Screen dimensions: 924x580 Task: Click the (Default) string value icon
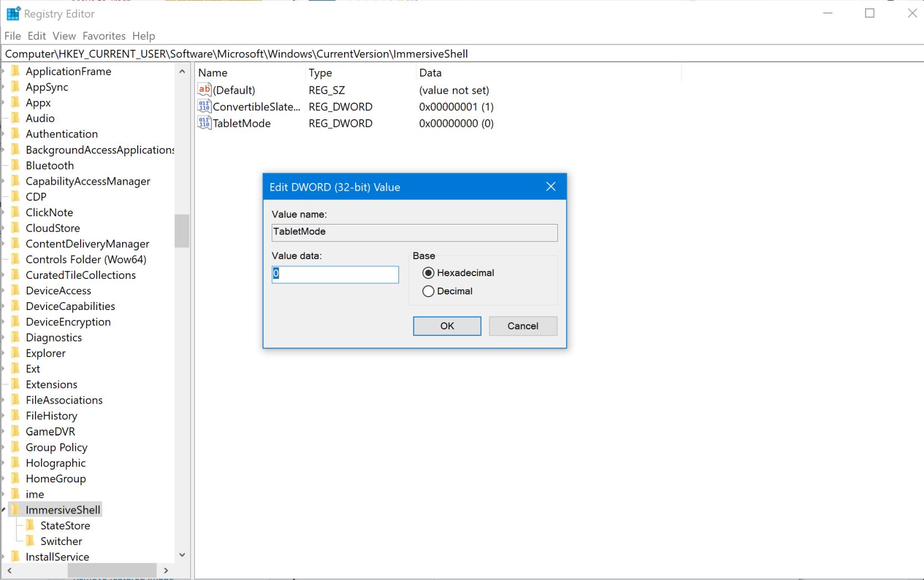[204, 90]
